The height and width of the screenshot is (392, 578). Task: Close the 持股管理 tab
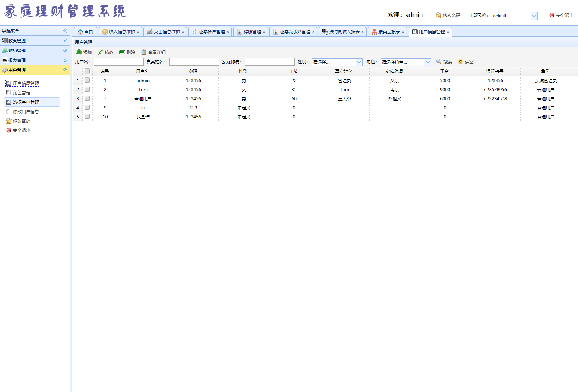pos(264,32)
